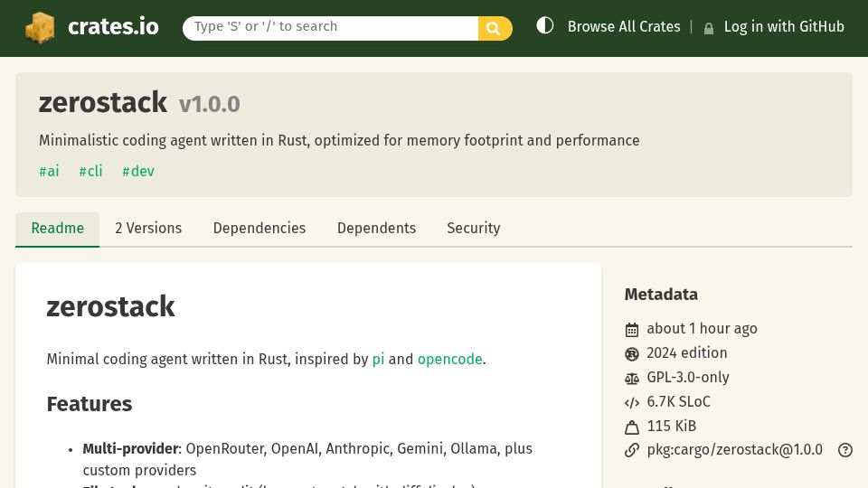The width and height of the screenshot is (868, 488).
Task: Select the 'about 1 hour ago' text
Action: [702, 329]
